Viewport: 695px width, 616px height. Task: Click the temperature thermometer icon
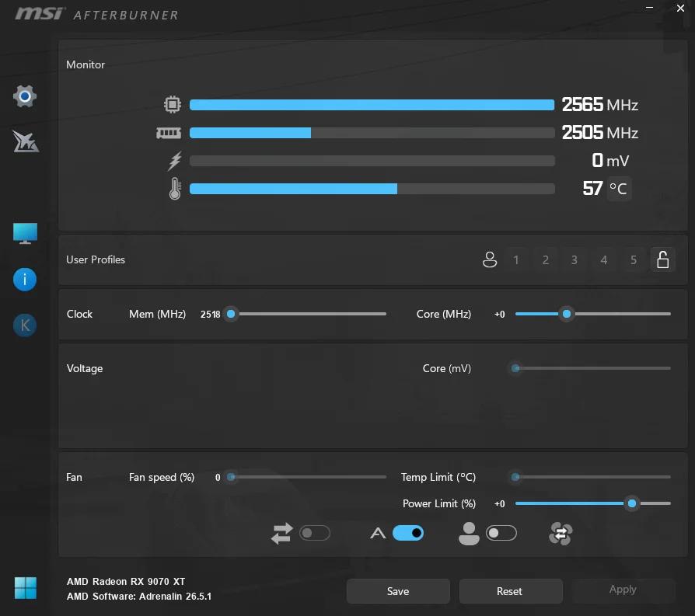click(175, 189)
